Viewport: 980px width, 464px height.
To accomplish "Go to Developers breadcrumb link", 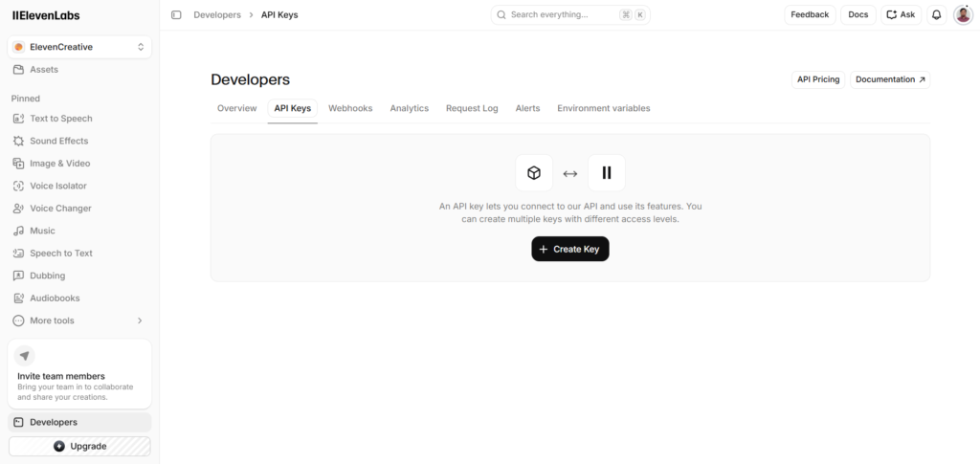I will click(217, 15).
